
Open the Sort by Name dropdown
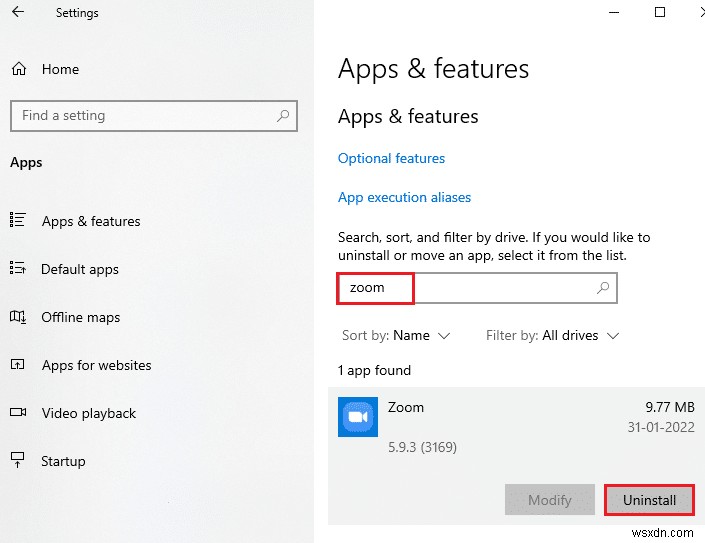pos(396,336)
